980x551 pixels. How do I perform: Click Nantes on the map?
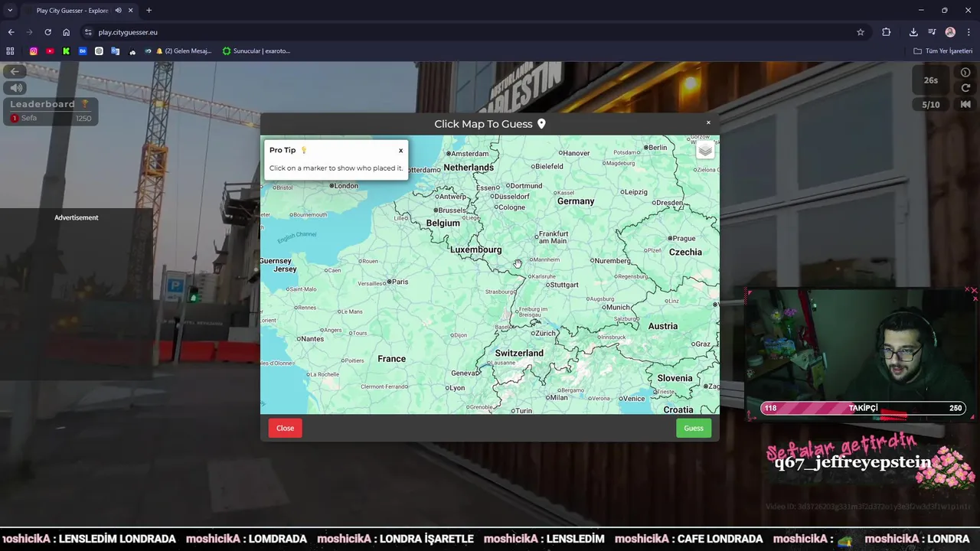tap(310, 339)
